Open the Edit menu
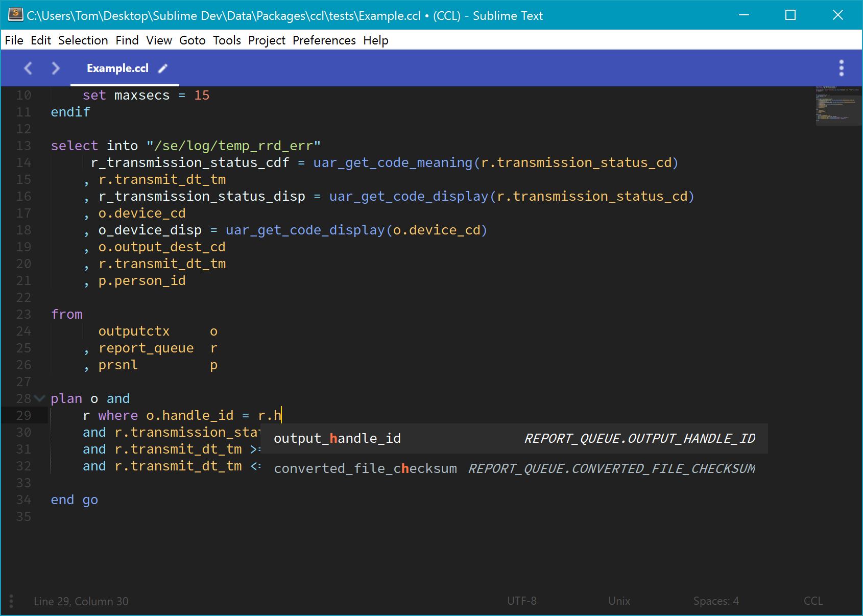 (41, 40)
